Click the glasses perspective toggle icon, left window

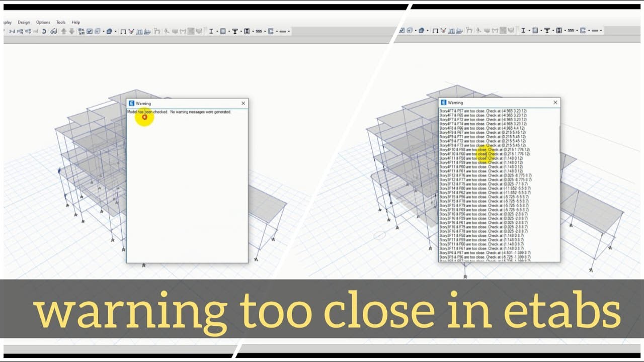(x=54, y=31)
